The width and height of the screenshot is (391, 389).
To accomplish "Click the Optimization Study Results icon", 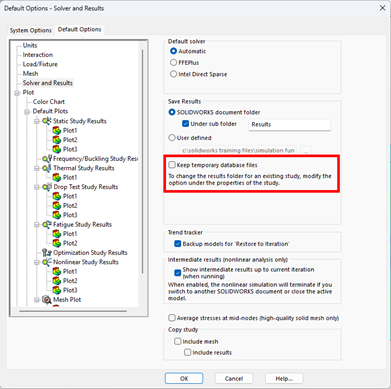I will 47,252.
